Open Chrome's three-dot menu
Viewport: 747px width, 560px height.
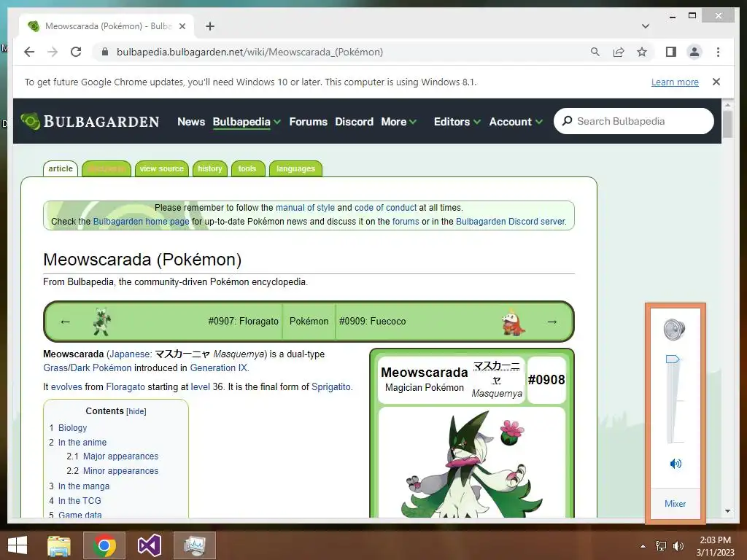coord(718,52)
